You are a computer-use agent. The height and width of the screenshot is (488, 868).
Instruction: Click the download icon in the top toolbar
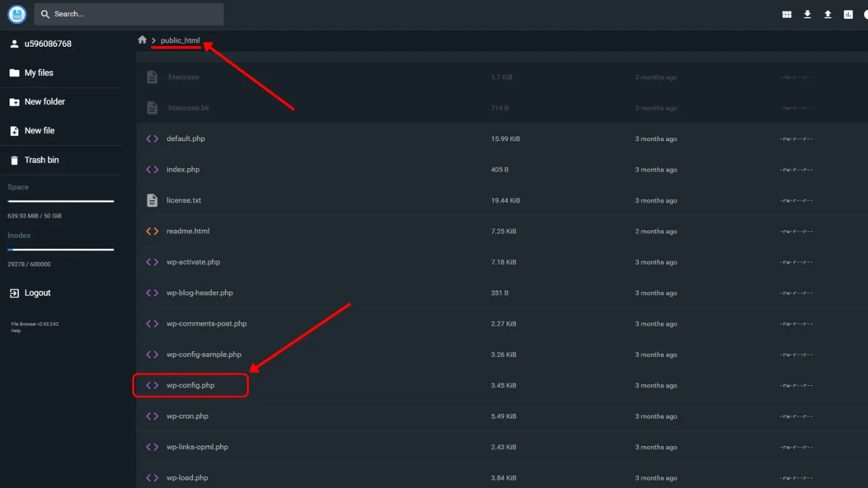(x=807, y=14)
